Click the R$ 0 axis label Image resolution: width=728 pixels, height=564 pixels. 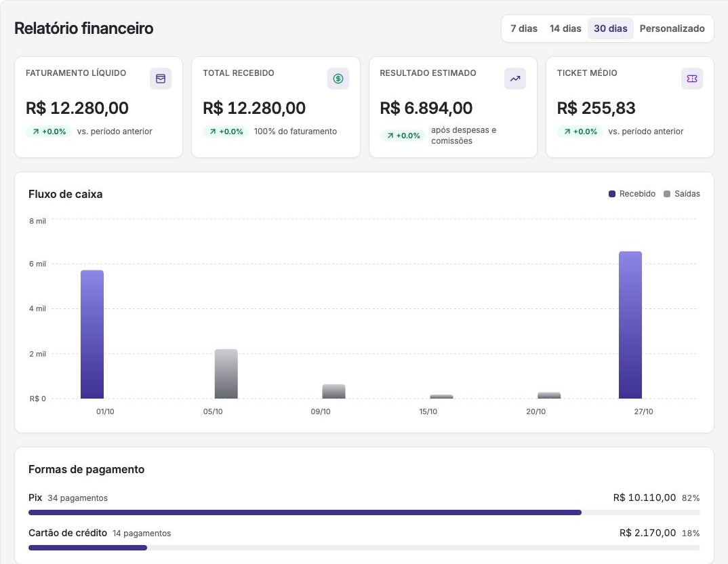(37, 399)
